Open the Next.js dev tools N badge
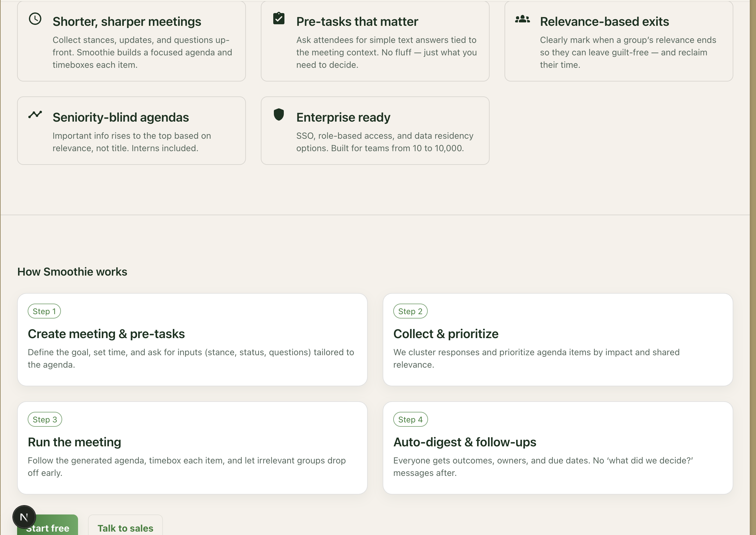The height and width of the screenshot is (535, 756). (24, 517)
